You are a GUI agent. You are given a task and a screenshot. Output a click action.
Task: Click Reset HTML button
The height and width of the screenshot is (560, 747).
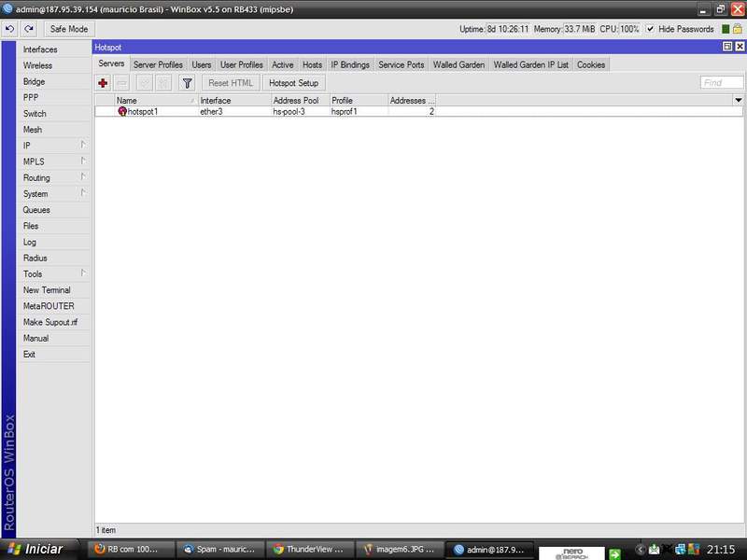[x=231, y=83]
